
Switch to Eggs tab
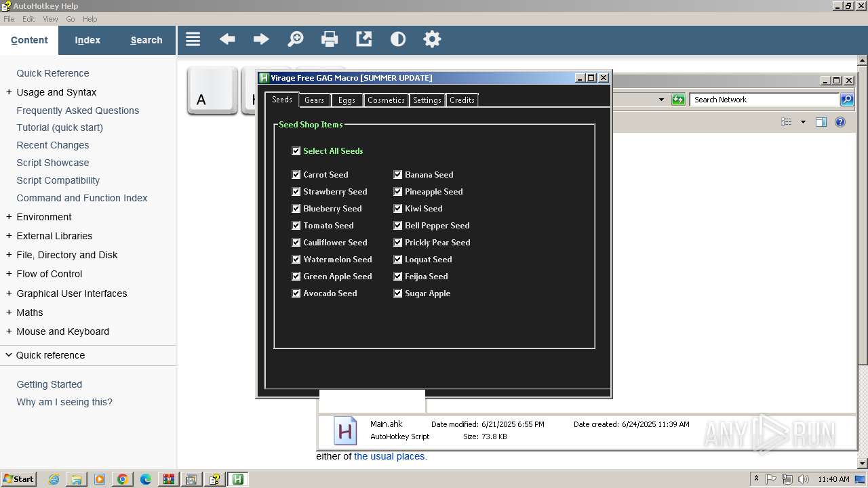pyautogui.click(x=347, y=100)
